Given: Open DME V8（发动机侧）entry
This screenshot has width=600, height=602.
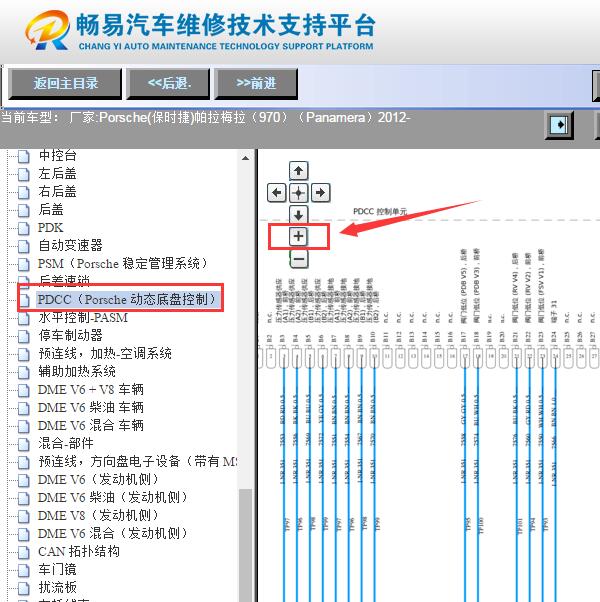Looking at the screenshot, I should tap(98, 515).
